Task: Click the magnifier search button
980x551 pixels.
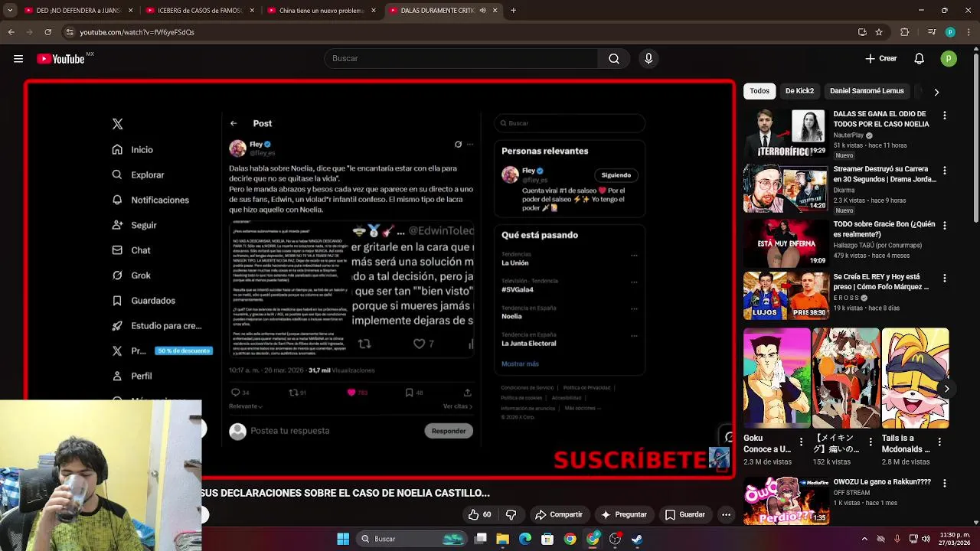Action: point(614,59)
